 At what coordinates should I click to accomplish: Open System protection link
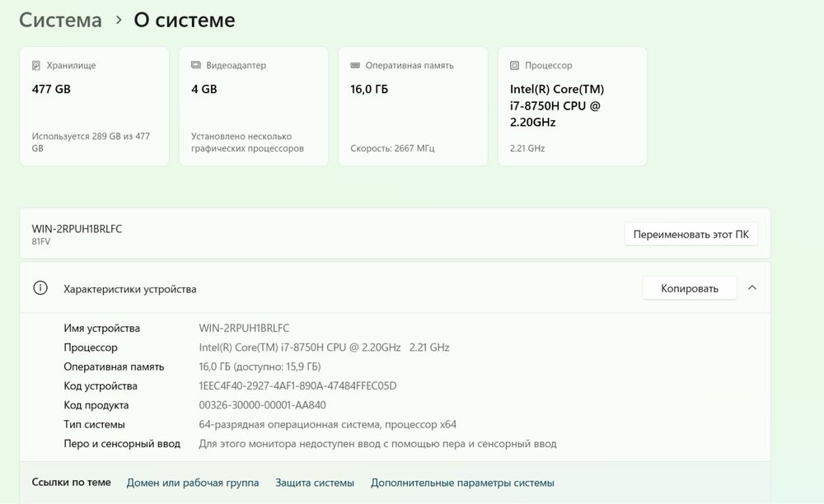[315, 483]
